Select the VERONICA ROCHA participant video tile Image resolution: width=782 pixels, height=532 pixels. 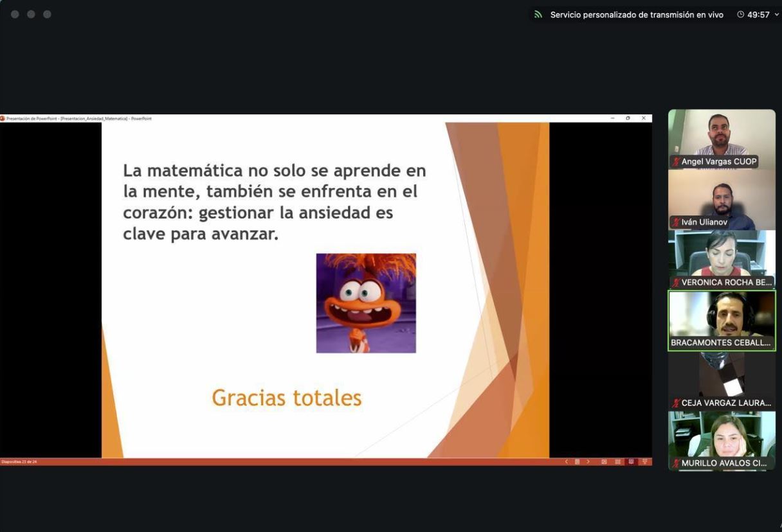click(722, 254)
